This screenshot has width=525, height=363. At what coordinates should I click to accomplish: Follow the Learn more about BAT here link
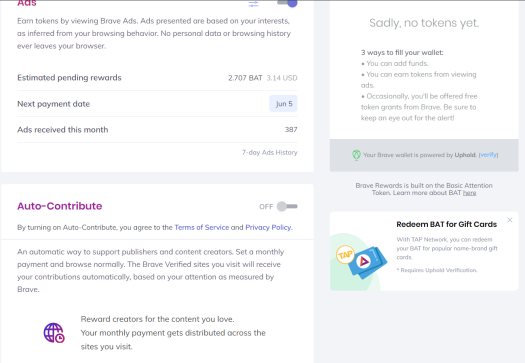coord(469,193)
